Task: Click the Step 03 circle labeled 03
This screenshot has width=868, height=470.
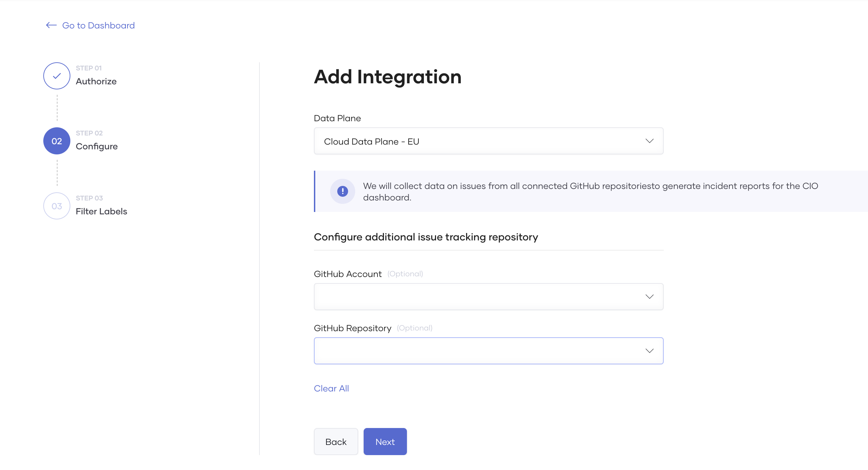Action: (x=56, y=206)
